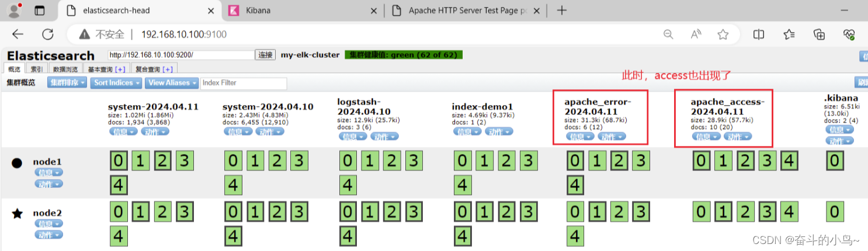Image resolution: width=868 pixels, height=251 pixels.
Task: Open the 索引 indices tab
Action: [x=36, y=69]
